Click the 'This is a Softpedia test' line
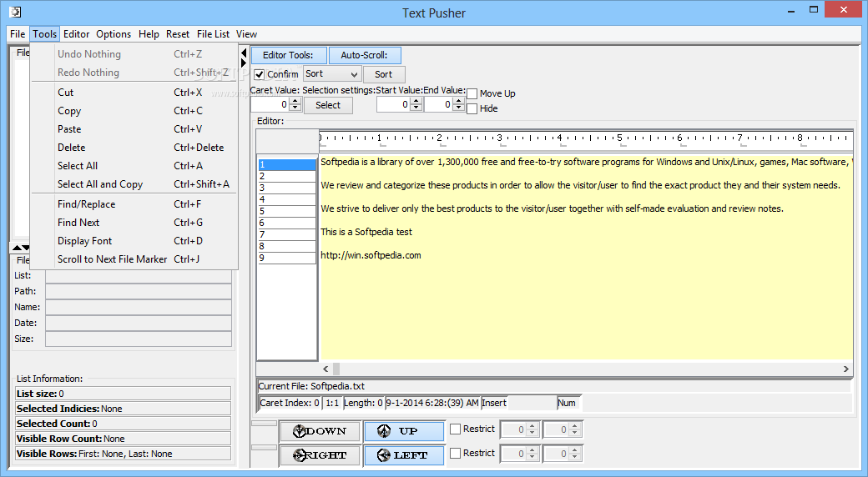Screen dimensions: 868x477 [366, 232]
